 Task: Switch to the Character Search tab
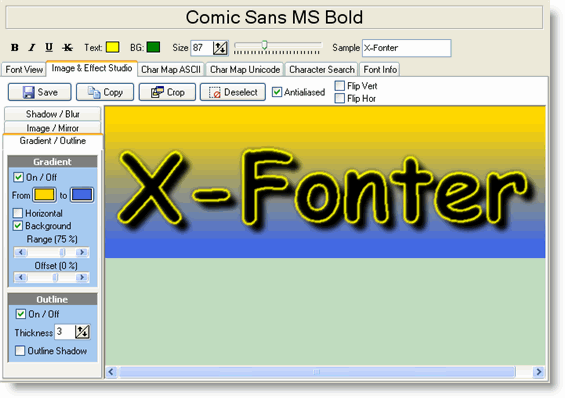tap(322, 69)
